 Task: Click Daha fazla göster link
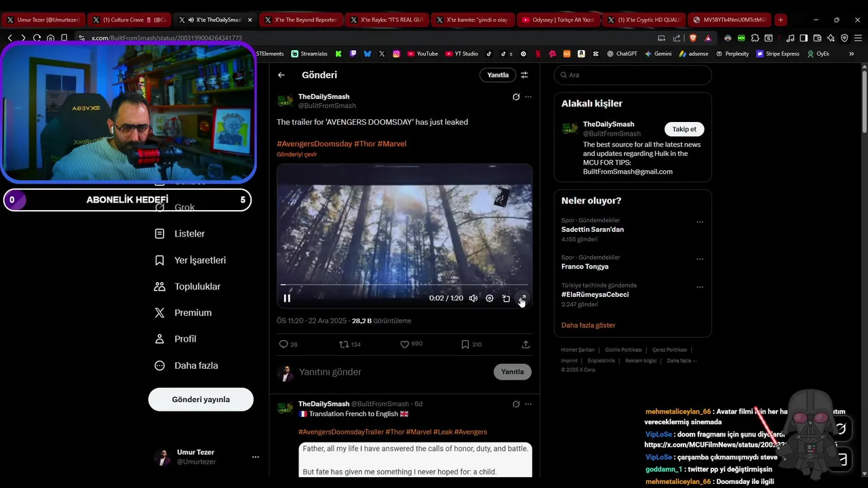(589, 325)
